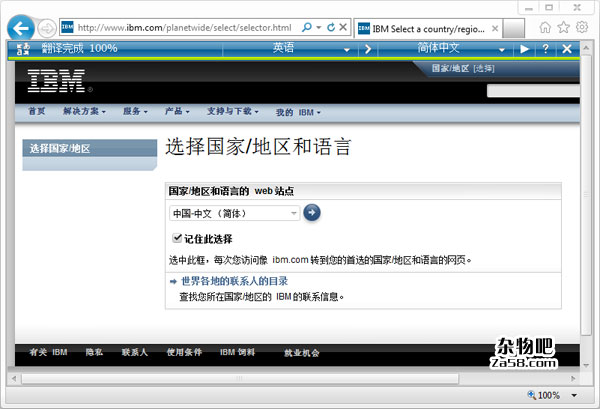The height and width of the screenshot is (409, 600).
Task: Click the zoom magnifier 100% icon
Action: (x=532, y=395)
